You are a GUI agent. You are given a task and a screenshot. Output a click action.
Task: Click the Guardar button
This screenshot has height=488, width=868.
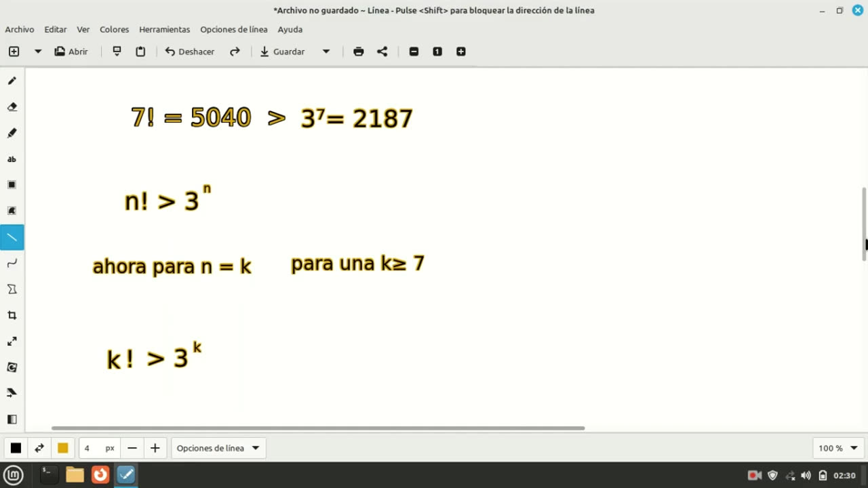pos(283,52)
